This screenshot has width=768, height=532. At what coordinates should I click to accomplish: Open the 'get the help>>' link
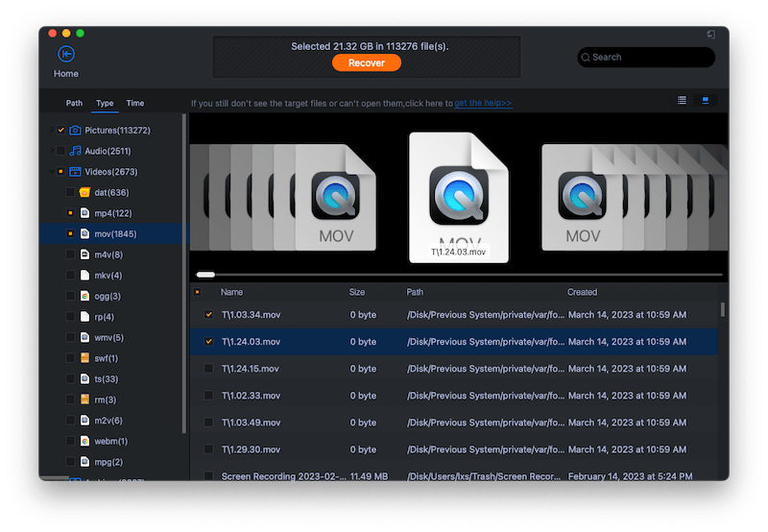tap(483, 103)
